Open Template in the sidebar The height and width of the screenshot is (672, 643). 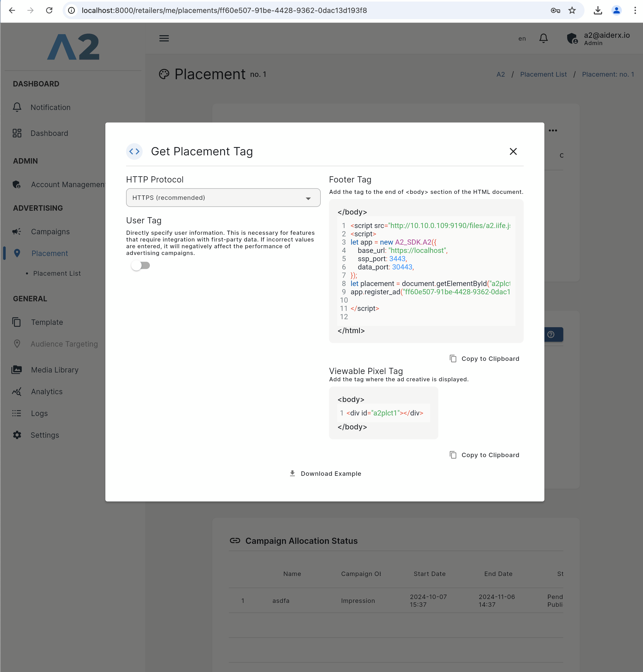click(x=47, y=323)
